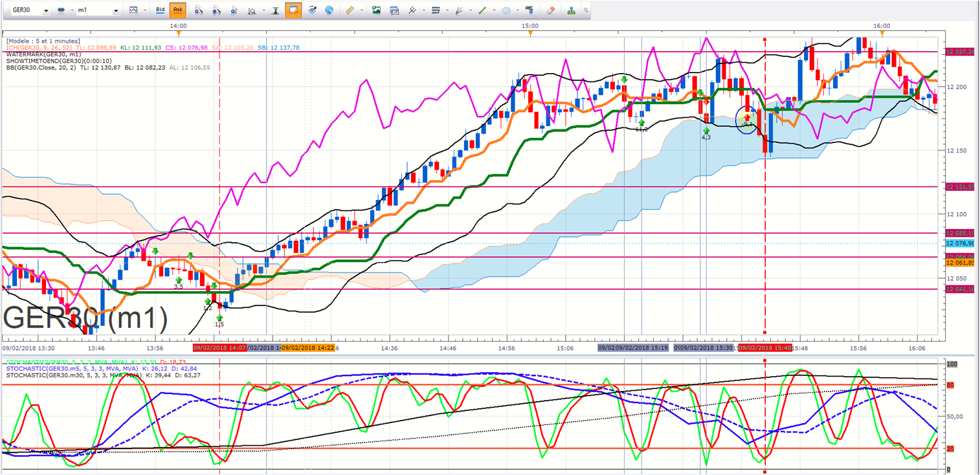Click the blue globe icon
Viewport: 980px width, 475px height.
coord(329,11)
